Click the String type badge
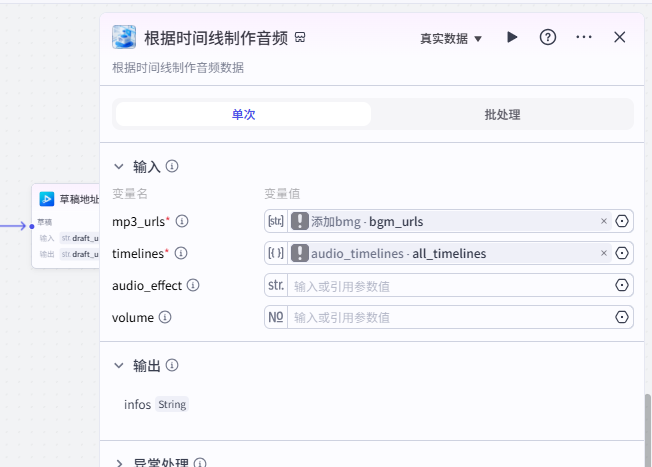652x467 pixels. pos(172,404)
